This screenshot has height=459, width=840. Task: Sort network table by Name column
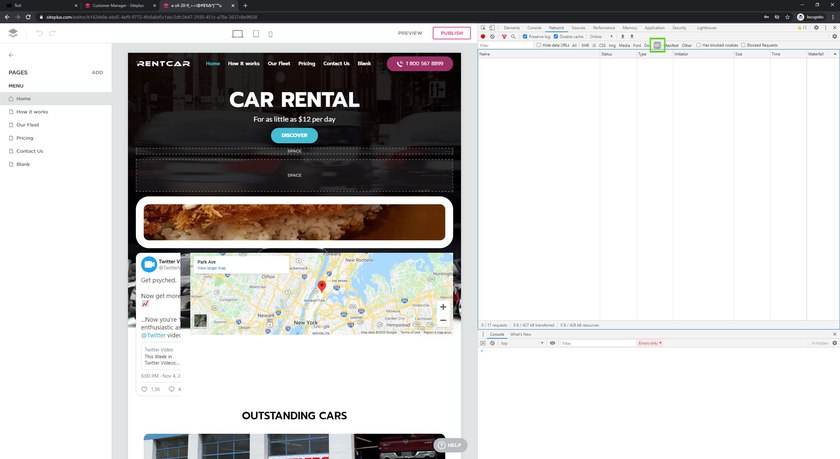point(538,54)
